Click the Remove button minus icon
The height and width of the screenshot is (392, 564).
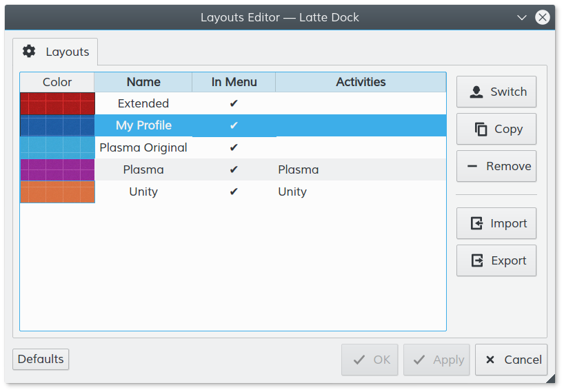tap(472, 166)
